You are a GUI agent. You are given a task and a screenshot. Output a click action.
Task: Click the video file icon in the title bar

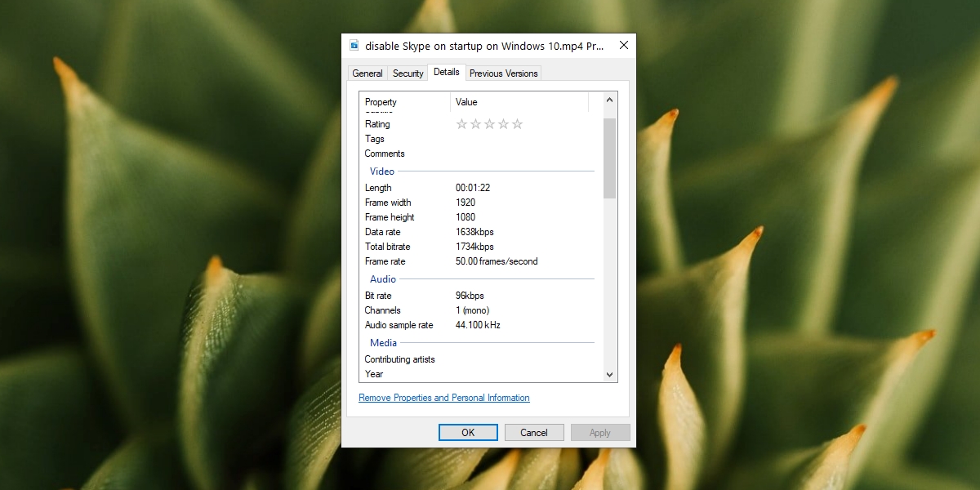[354, 46]
